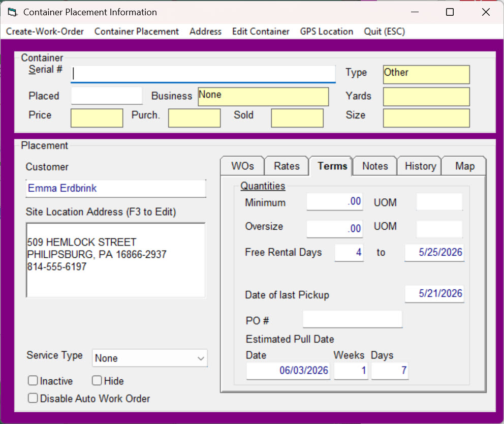Maximize the Container Placement Information window
Image resolution: width=504 pixels, height=424 pixels.
click(x=450, y=12)
